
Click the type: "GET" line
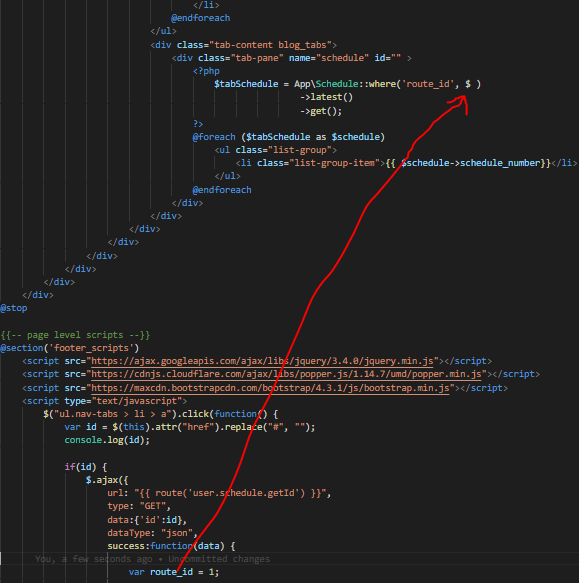[x=139, y=506]
